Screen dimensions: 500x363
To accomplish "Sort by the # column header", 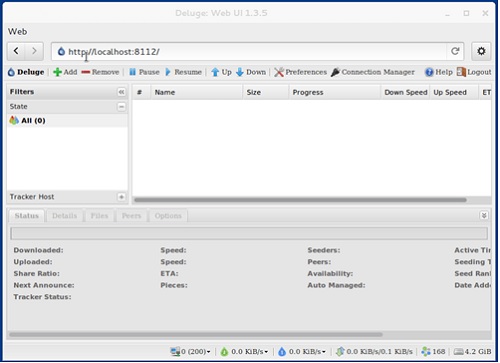I will click(x=141, y=92).
